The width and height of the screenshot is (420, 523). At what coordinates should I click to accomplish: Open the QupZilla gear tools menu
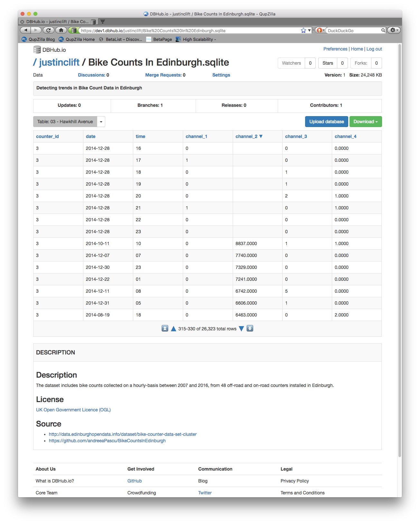point(394,30)
